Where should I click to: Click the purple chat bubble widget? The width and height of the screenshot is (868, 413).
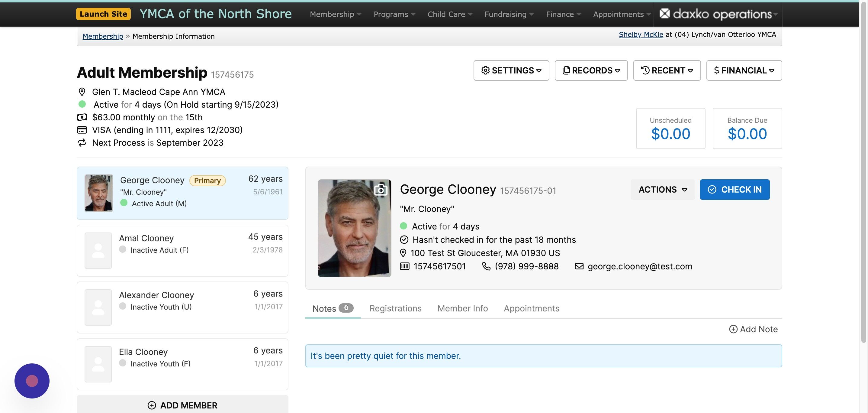pos(32,381)
